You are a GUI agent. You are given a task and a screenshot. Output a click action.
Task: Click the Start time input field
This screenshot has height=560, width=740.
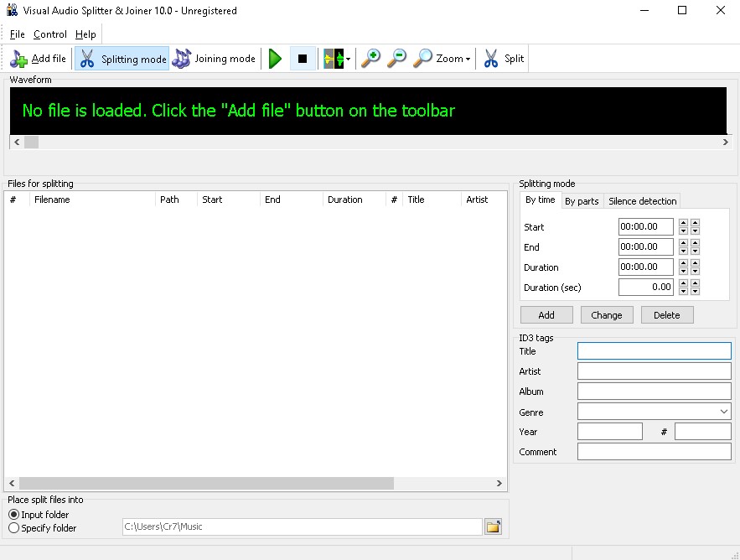pyautogui.click(x=645, y=226)
